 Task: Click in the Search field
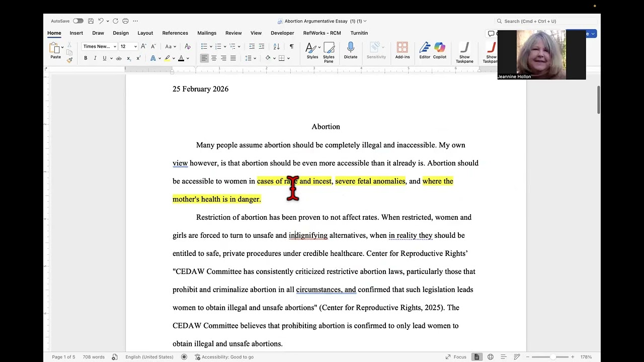point(546,21)
